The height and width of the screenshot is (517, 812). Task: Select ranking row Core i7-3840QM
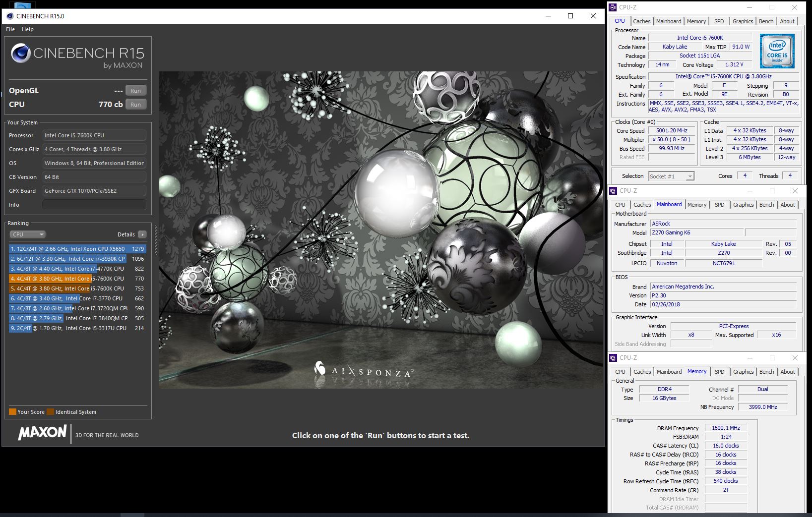tap(77, 318)
